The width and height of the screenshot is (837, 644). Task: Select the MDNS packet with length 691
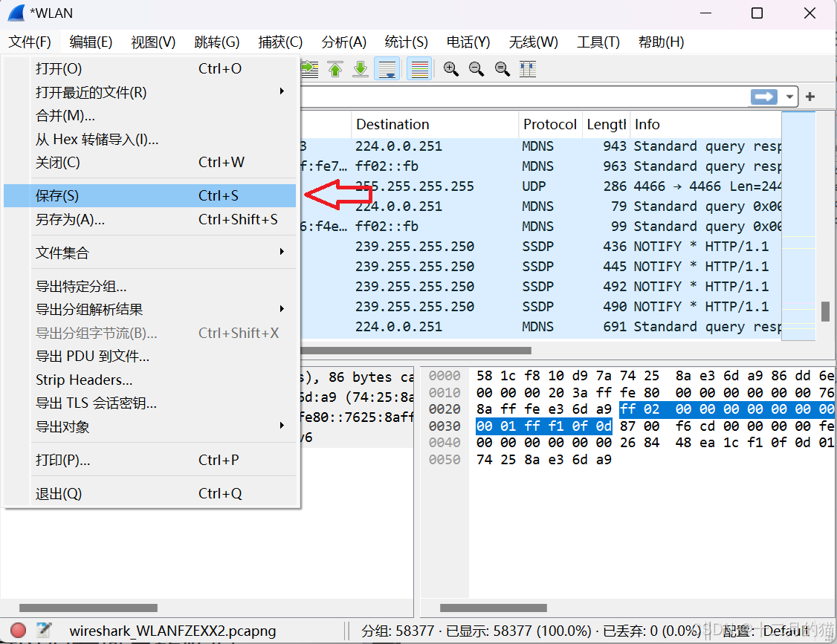tap(540, 327)
